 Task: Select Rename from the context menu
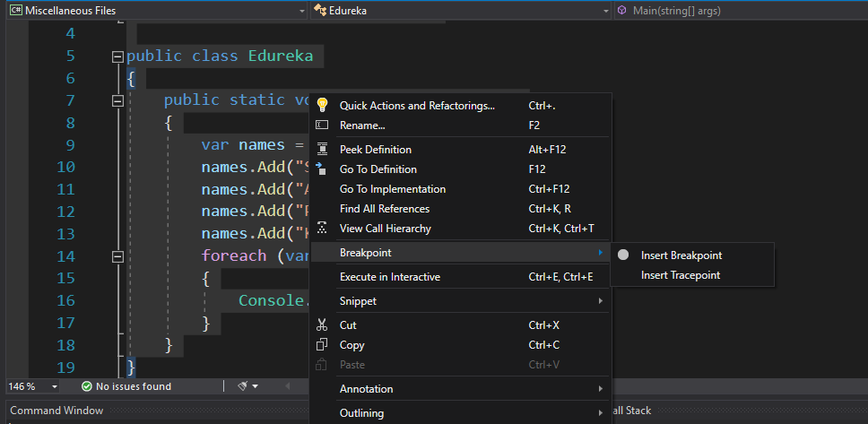tap(461, 125)
